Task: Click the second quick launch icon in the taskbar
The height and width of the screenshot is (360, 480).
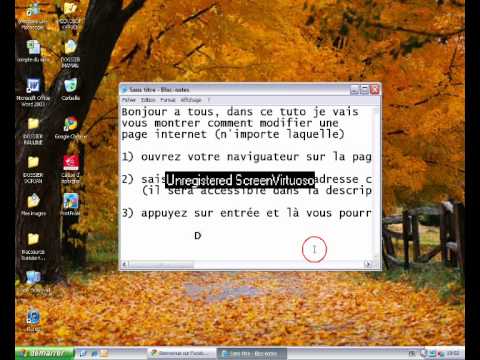Action: pos(94,353)
